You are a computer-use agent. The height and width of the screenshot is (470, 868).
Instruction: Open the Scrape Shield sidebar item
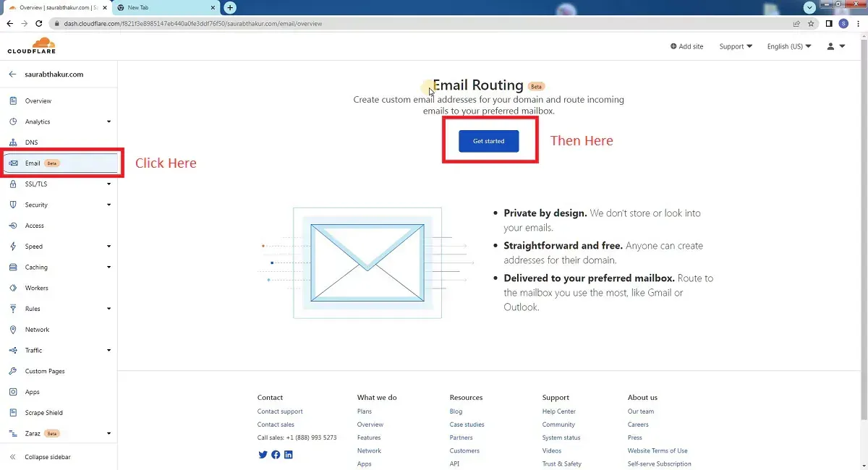[x=59, y=413]
